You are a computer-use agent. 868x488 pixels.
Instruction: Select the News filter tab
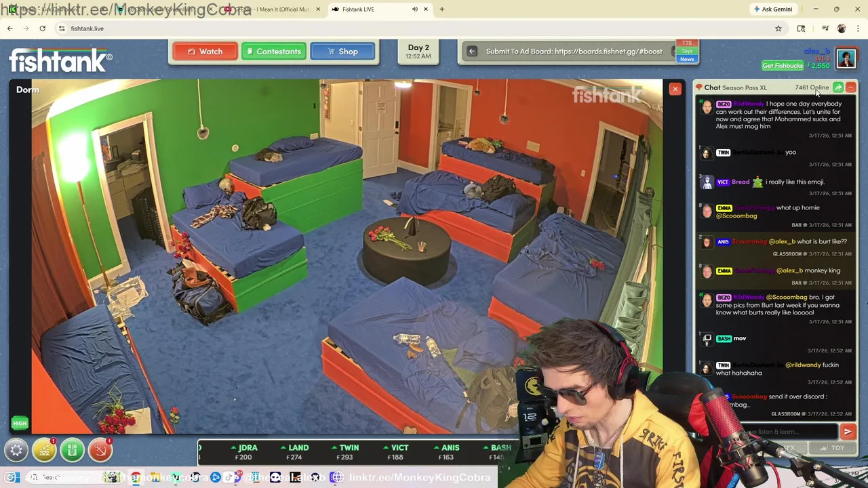click(x=687, y=59)
